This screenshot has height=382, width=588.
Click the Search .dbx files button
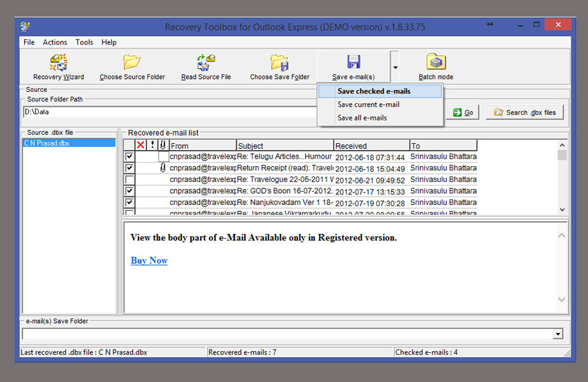524,113
